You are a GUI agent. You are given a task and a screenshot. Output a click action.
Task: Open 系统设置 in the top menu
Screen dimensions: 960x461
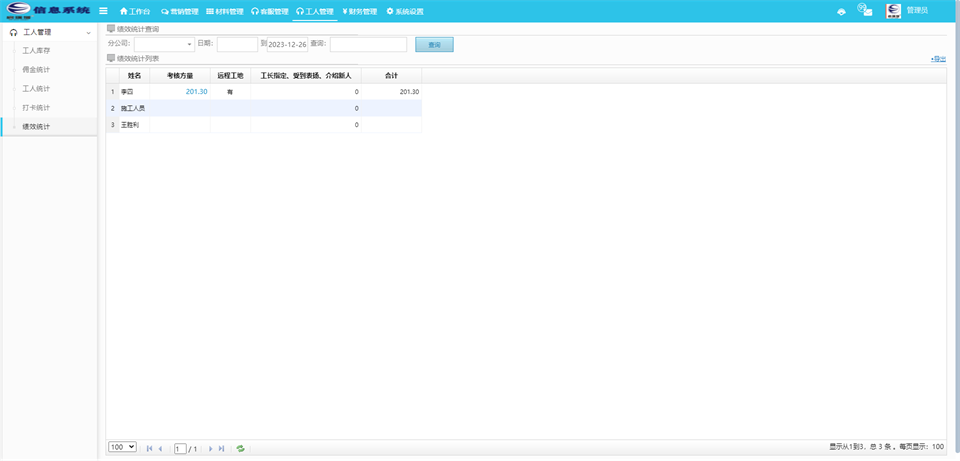point(405,12)
